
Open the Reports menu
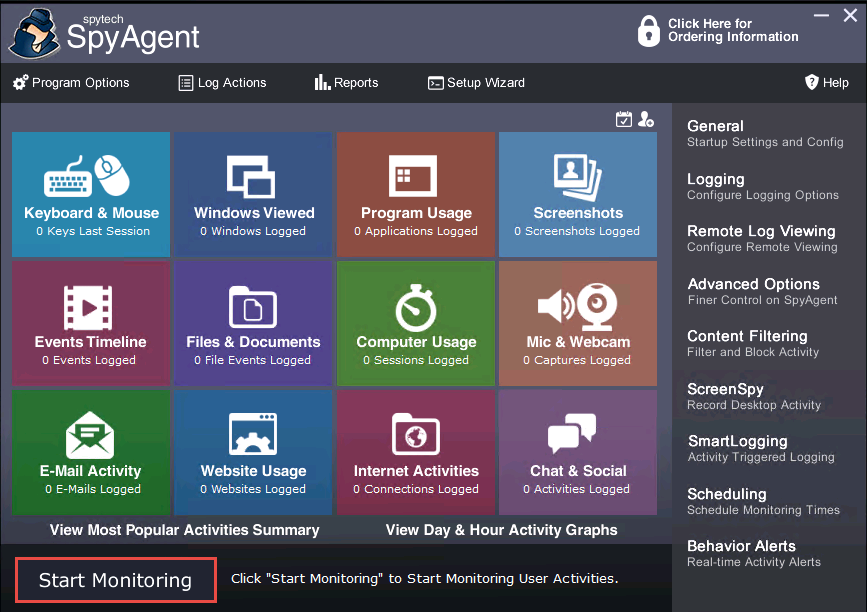click(347, 83)
